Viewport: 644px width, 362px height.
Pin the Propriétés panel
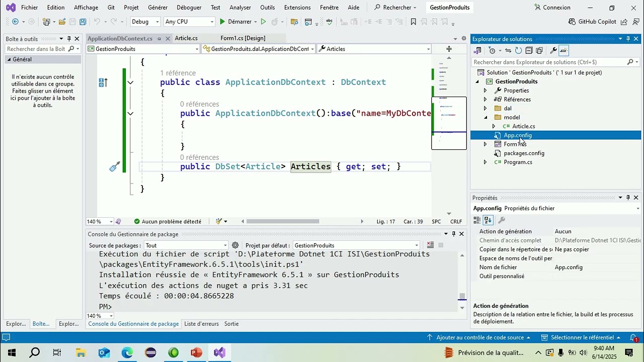point(628,198)
